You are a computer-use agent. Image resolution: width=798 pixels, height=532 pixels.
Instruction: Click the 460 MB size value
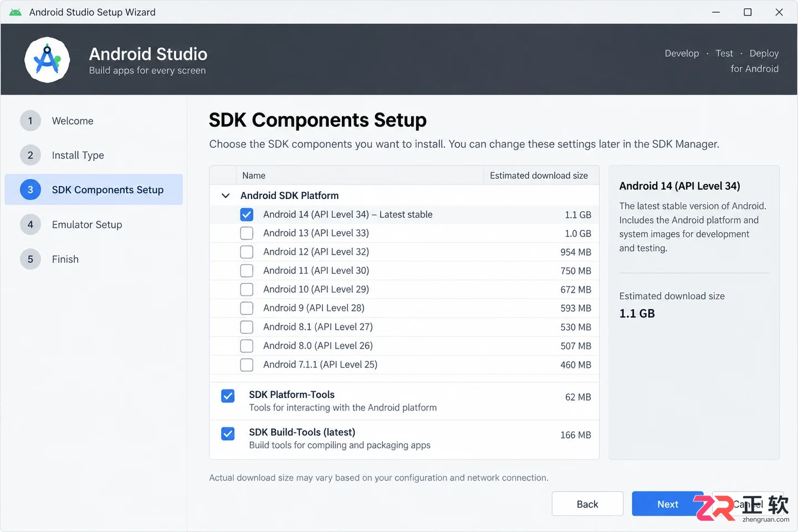[x=576, y=365]
